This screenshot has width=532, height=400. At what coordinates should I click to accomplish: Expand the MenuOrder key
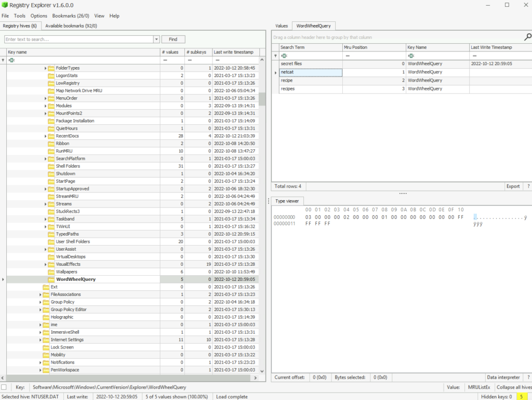46,98
